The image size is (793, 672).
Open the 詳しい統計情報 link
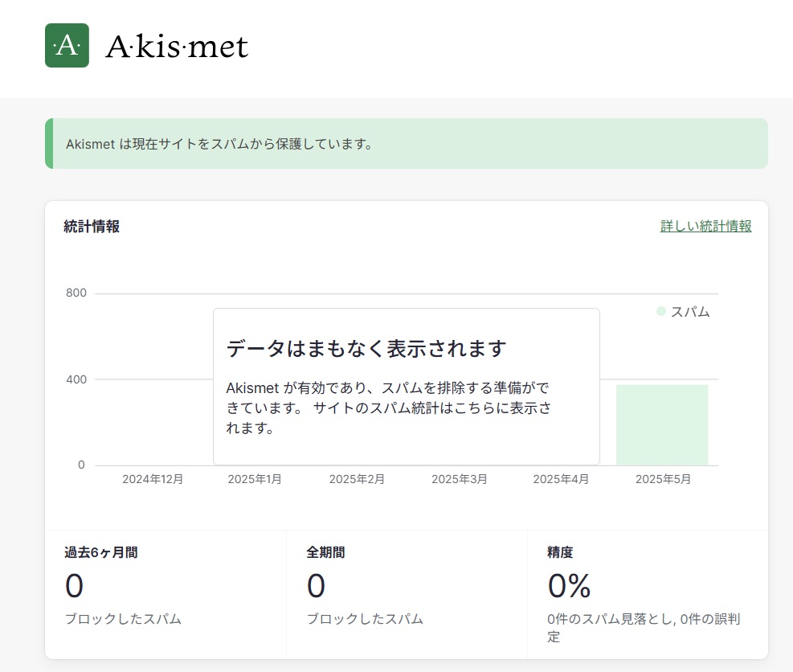(x=705, y=226)
